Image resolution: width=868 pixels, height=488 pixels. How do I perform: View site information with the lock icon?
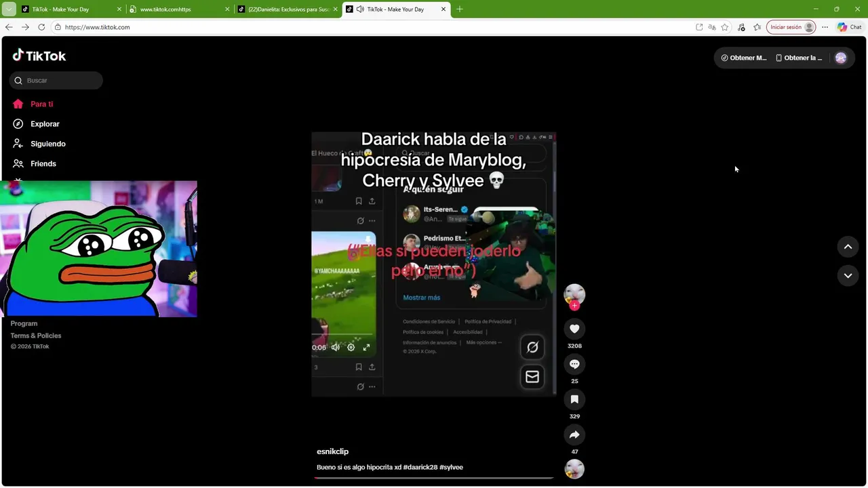pos(58,27)
